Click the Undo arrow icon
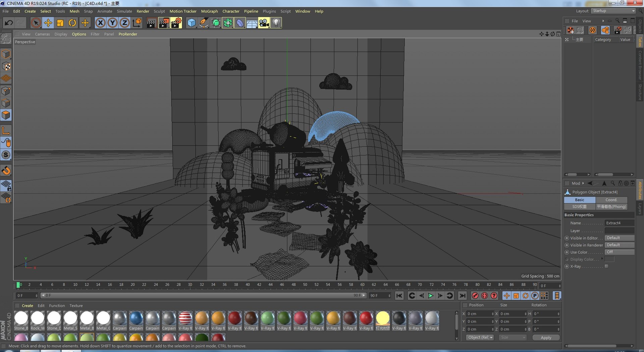Screen dimensions: 644x352 point(9,23)
